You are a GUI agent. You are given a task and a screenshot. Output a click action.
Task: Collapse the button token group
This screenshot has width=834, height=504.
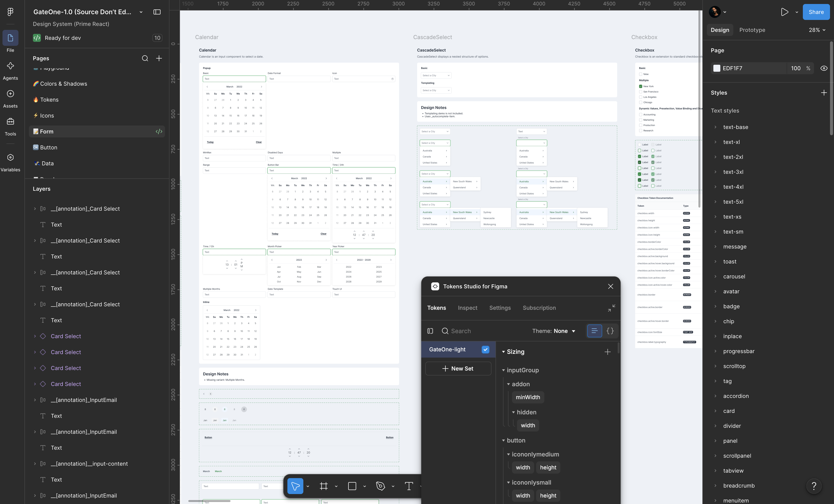coord(504,441)
